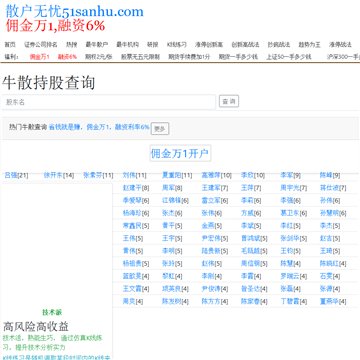Image resolution: width=360 pixels, height=360 pixels.
Task: Open the 期货一手多少钱 link
Action: pos(238,57)
